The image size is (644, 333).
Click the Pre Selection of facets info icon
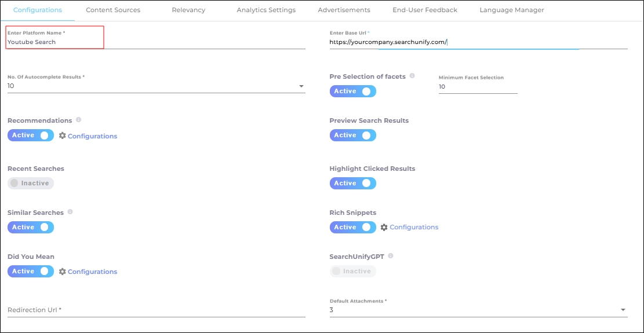412,76
